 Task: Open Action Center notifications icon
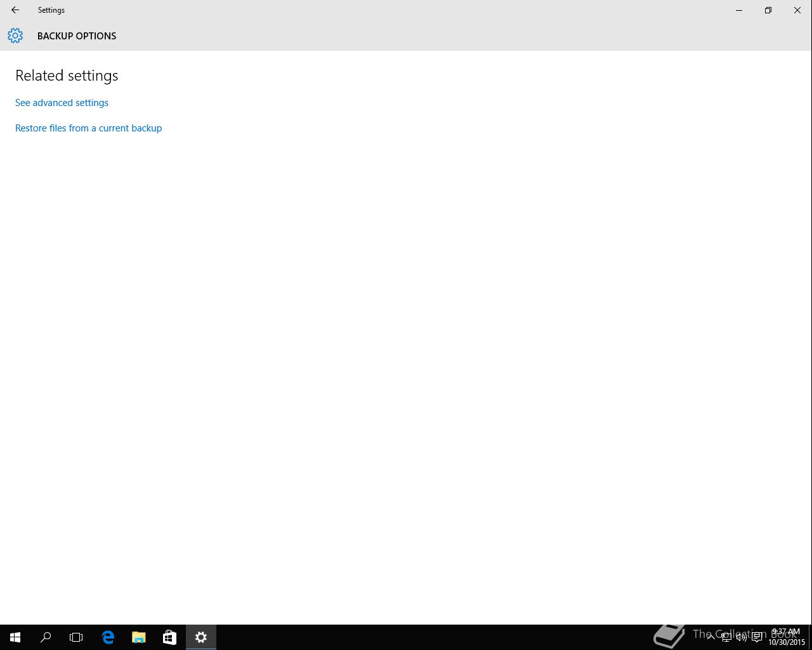757,637
